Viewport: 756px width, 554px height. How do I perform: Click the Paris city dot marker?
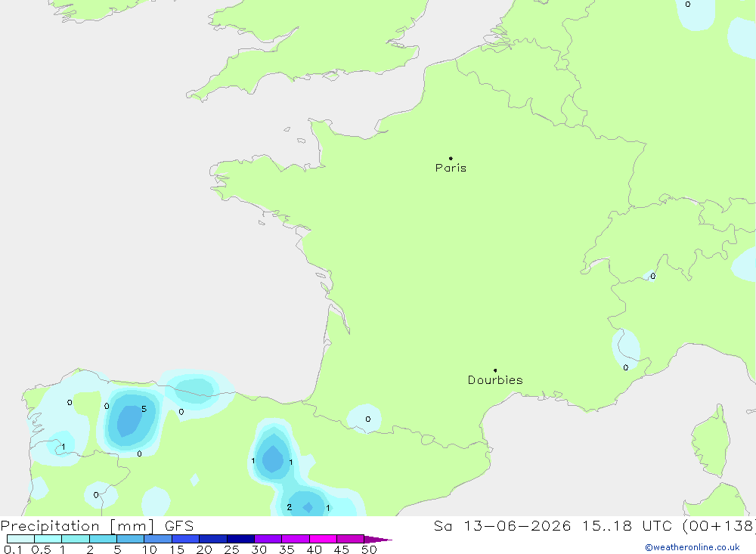point(451,158)
